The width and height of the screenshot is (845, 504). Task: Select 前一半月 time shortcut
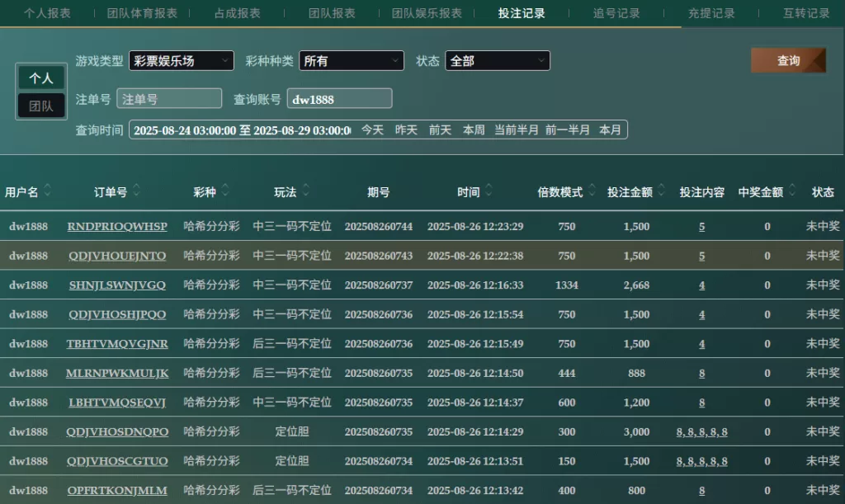tap(568, 130)
